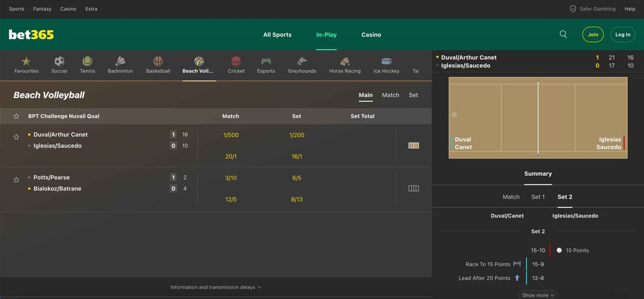Select 6/5 set odds
The height and width of the screenshot is (299, 644).
point(297,178)
